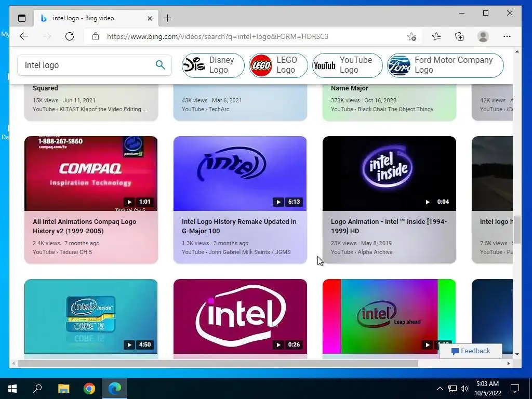This screenshot has height=399, width=532.
Task: Open the intel Leap ahead thumbnail
Action: [x=389, y=316]
